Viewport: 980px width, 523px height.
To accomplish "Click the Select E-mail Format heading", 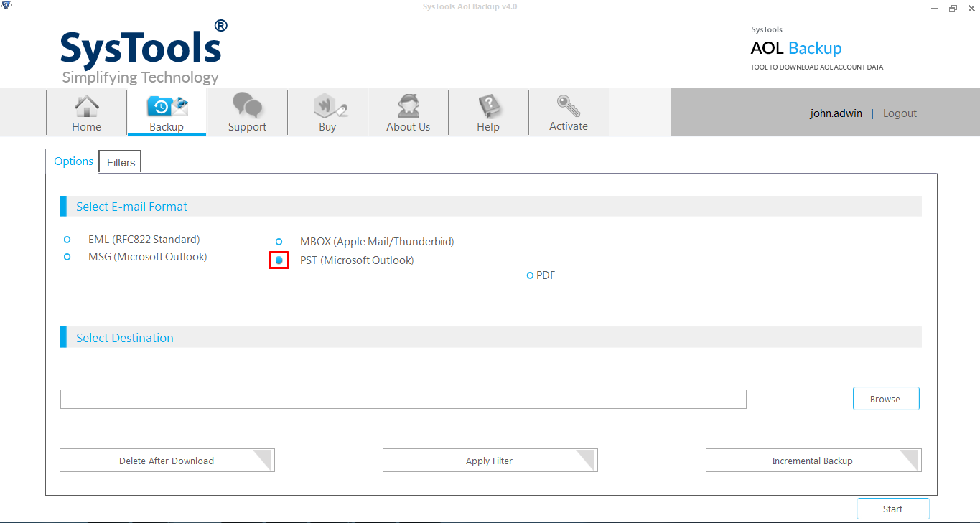I will pos(131,207).
